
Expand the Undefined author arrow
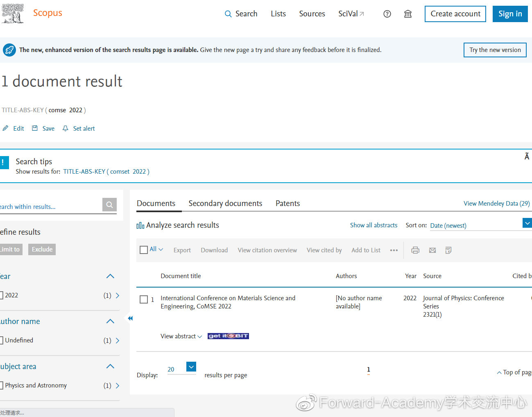pos(118,340)
